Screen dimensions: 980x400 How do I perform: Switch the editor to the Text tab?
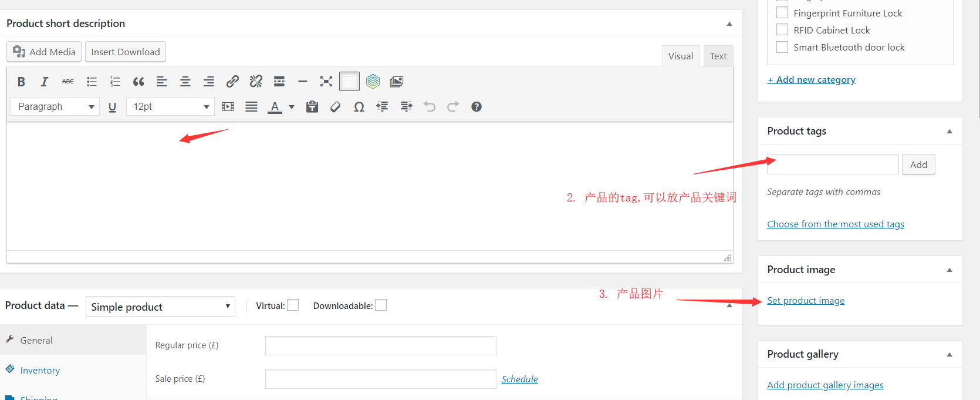[718, 56]
